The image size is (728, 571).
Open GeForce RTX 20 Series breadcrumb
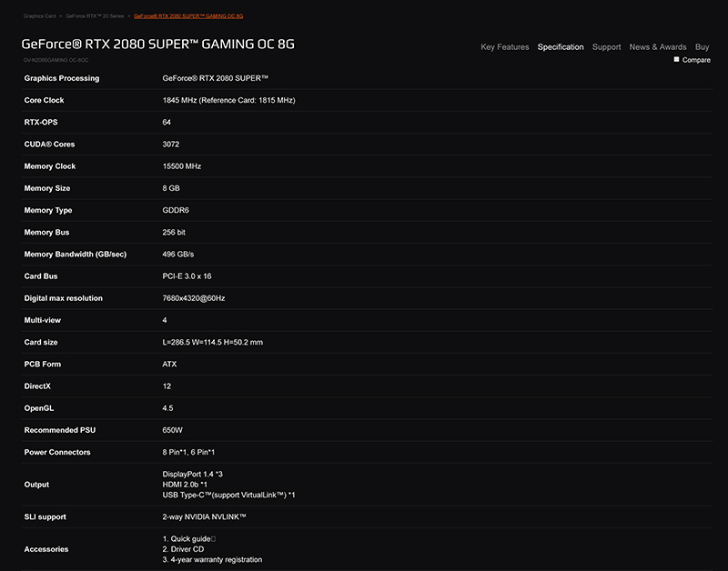[x=95, y=16]
